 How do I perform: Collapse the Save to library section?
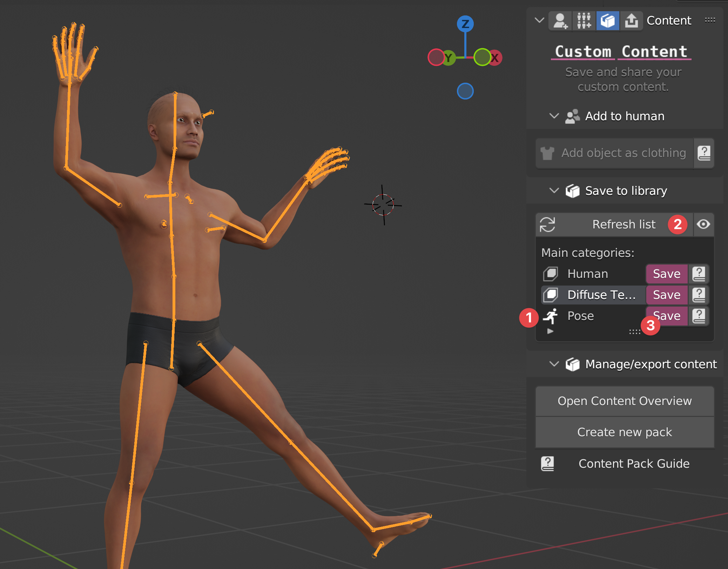coord(554,191)
